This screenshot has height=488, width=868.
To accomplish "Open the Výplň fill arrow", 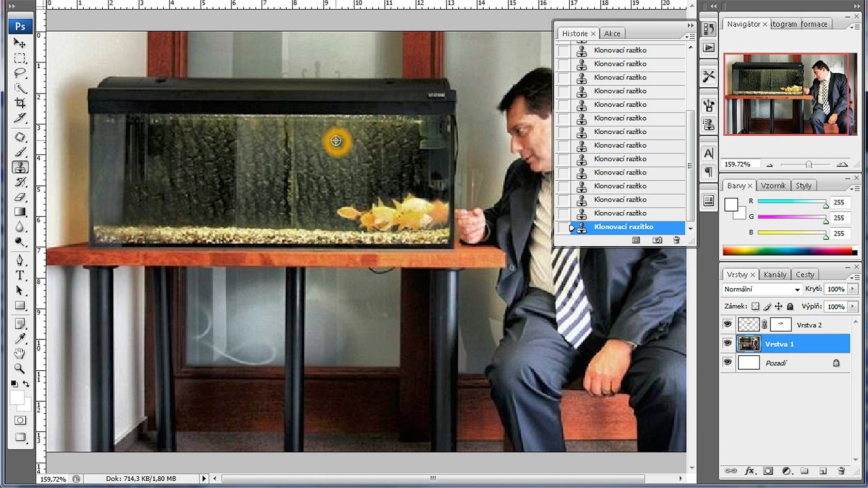I will (853, 306).
